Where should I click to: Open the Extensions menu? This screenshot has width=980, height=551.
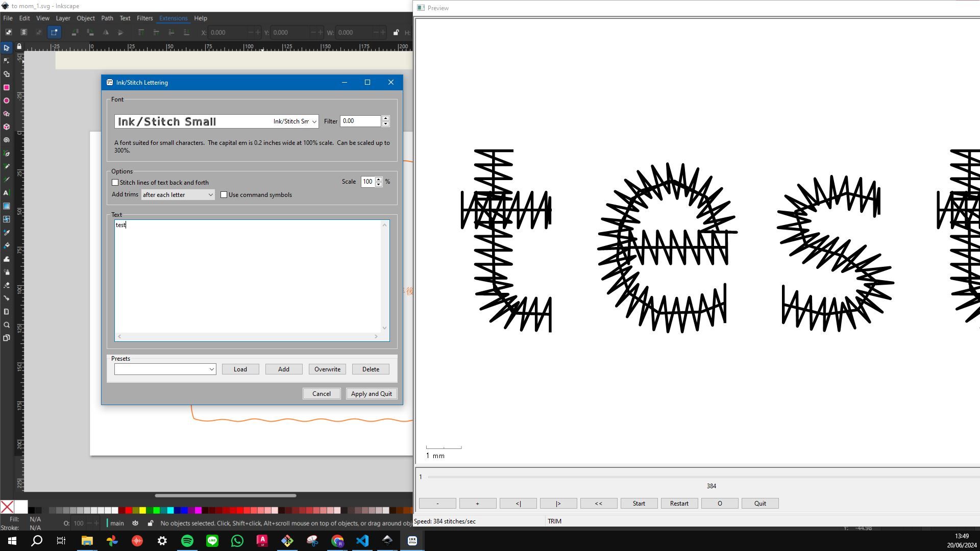pos(173,18)
